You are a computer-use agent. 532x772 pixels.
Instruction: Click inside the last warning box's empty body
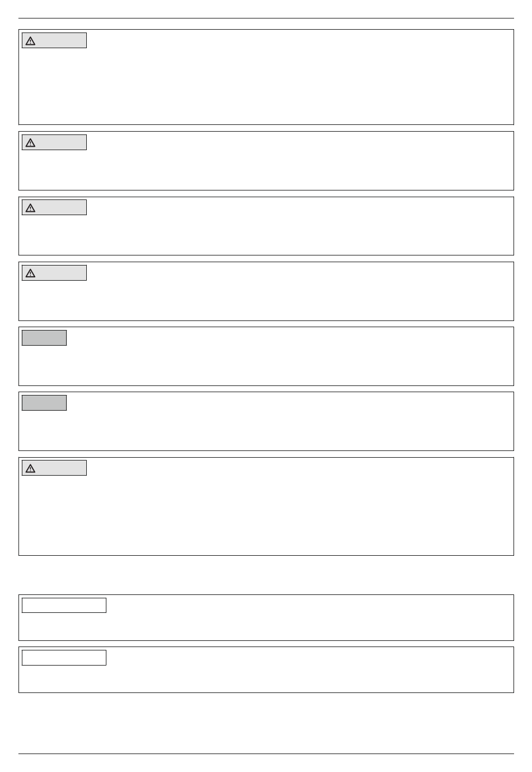point(266,514)
